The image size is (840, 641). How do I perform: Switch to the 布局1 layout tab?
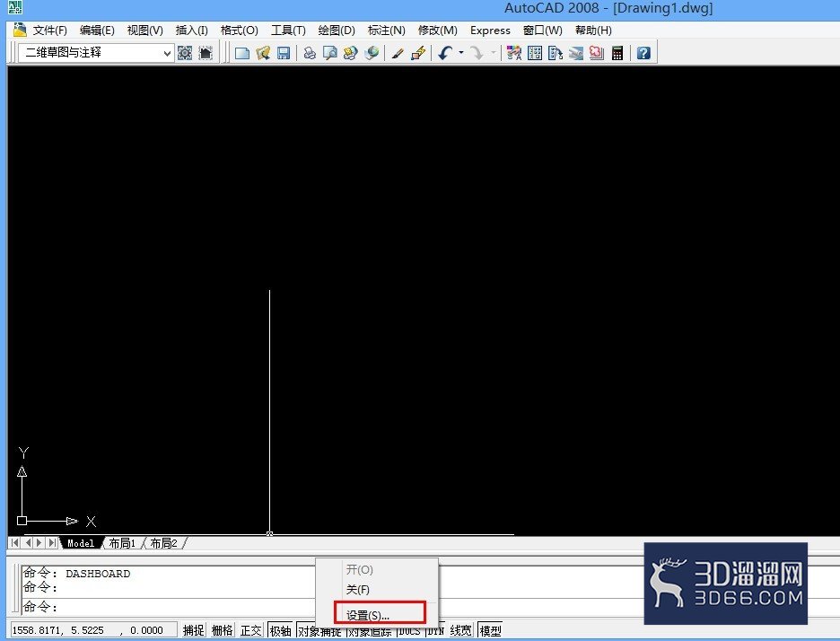122,543
